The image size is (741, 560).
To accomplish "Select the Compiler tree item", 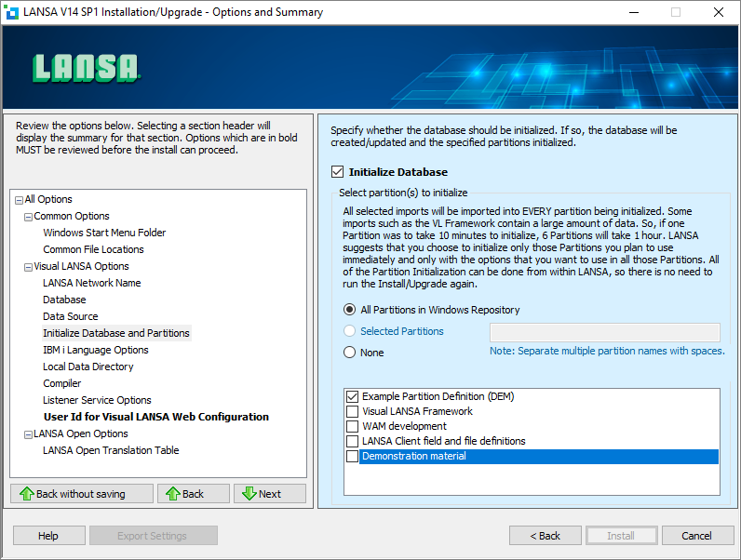I will click(62, 383).
